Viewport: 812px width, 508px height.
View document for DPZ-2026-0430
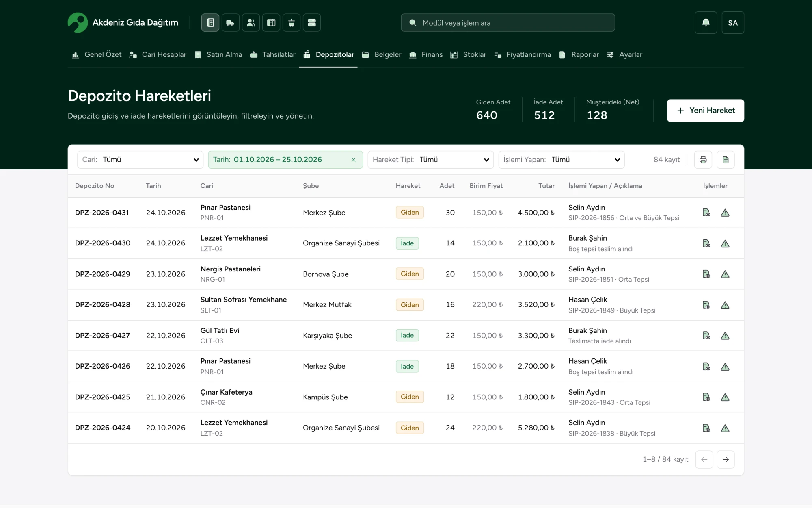[706, 243]
